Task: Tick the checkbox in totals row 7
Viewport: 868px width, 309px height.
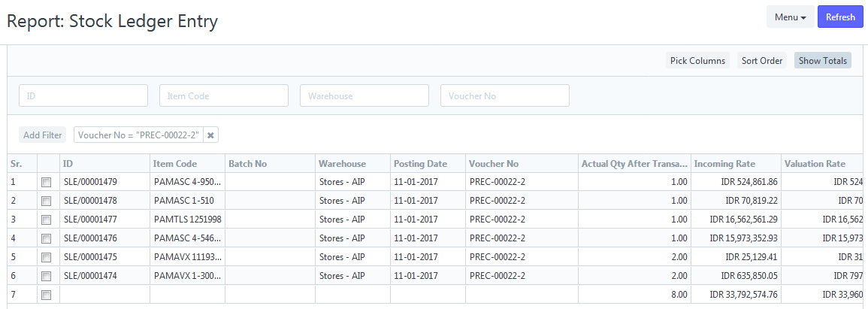Action: (47, 295)
